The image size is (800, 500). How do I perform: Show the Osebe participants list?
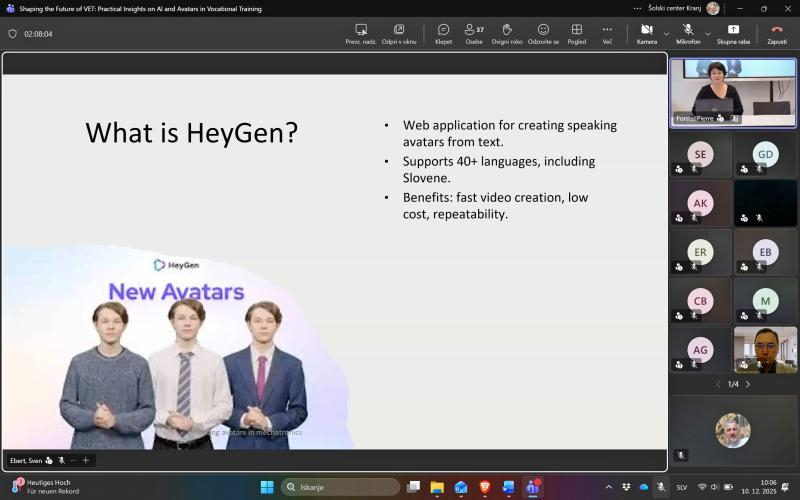(474, 34)
